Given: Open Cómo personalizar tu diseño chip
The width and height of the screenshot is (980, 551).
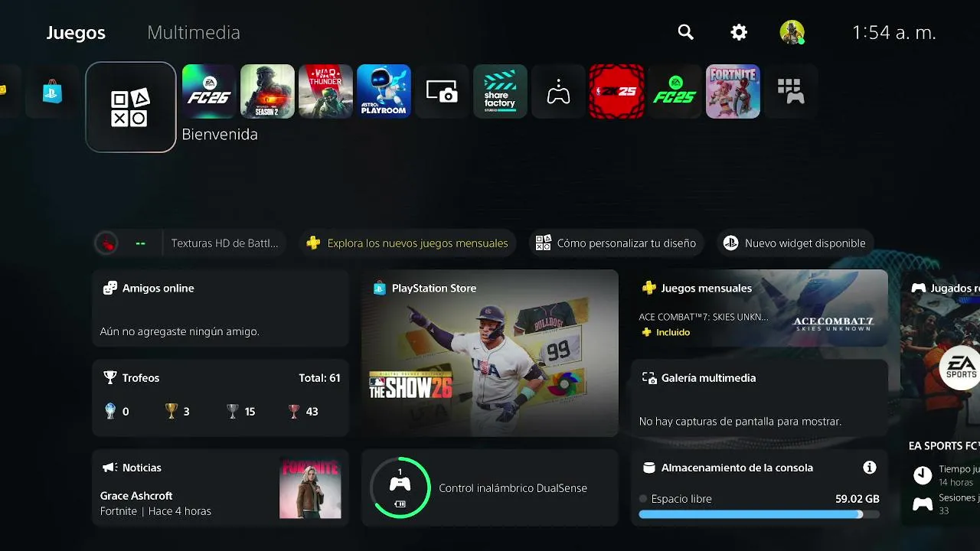Looking at the screenshot, I should [x=616, y=243].
